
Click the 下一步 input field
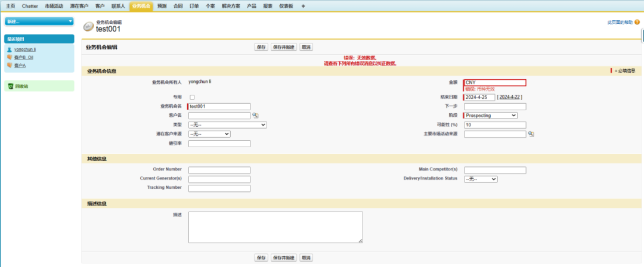point(495,107)
